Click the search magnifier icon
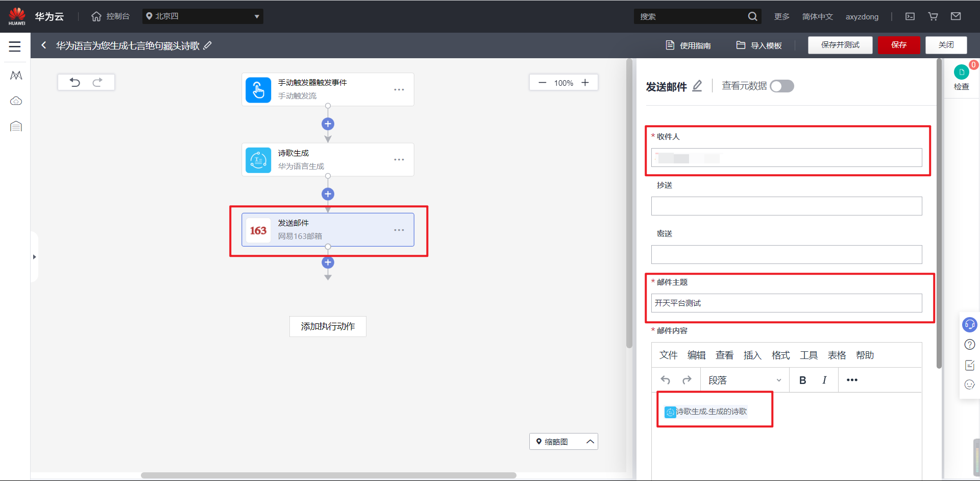The height and width of the screenshot is (481, 980). pyautogui.click(x=752, y=16)
